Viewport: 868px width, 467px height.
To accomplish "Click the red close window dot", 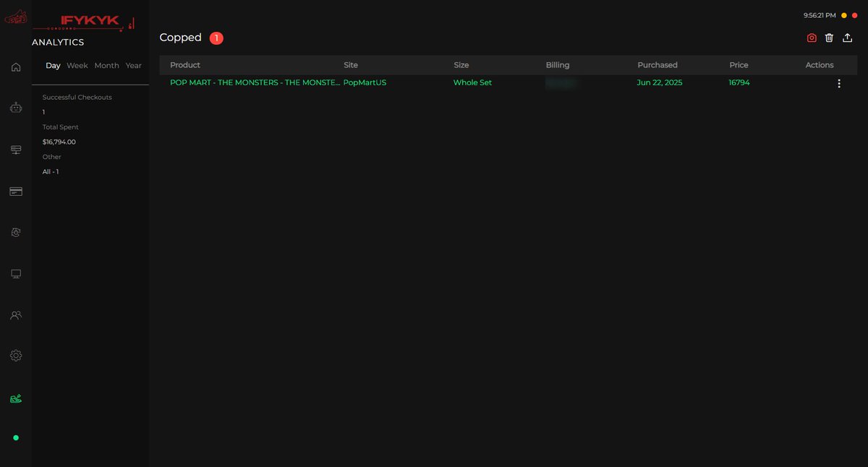I will coord(855,15).
